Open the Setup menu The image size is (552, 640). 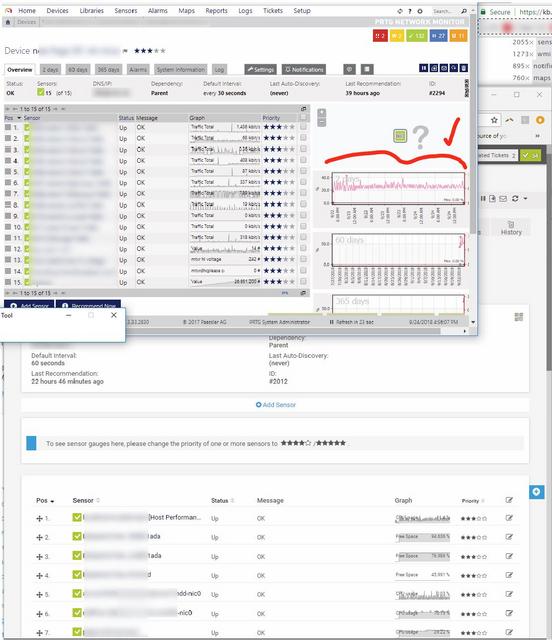pyautogui.click(x=302, y=11)
